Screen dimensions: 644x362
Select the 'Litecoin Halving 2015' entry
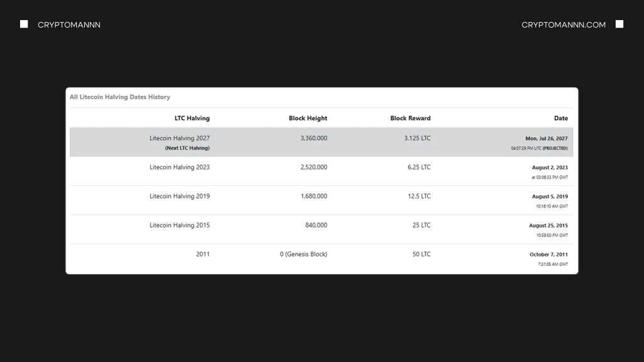[179, 225]
